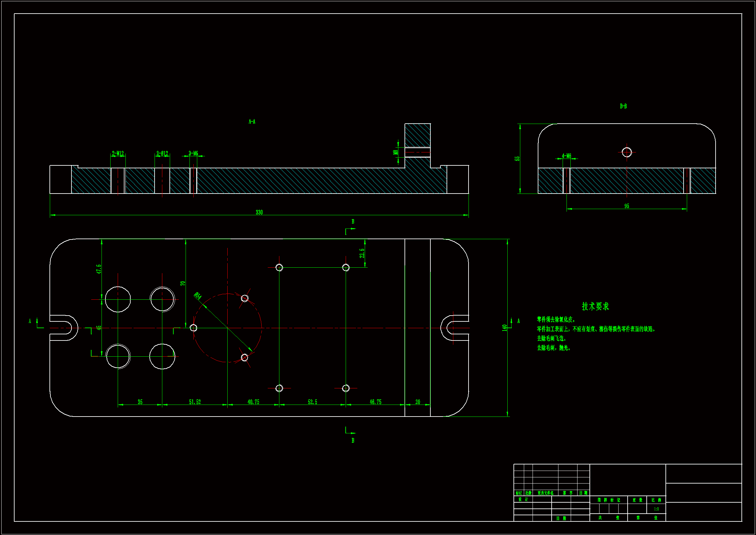Select the diameter label on the red circle
Image resolution: width=756 pixels, height=535 pixels.
[x=198, y=296]
